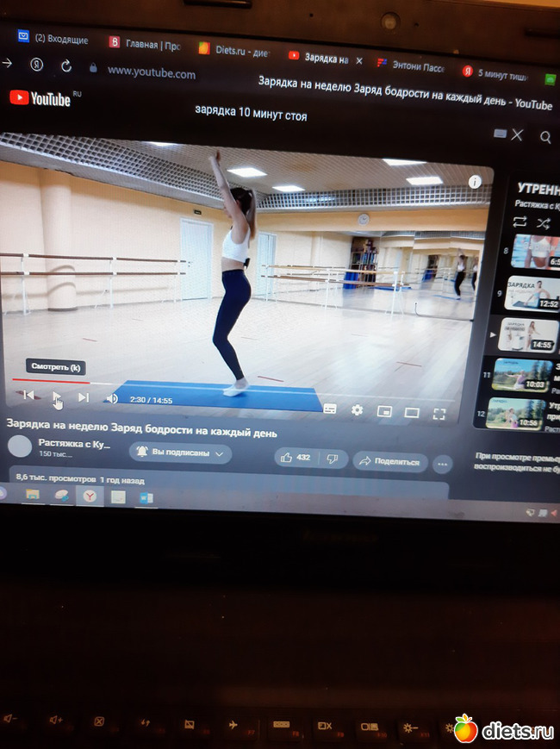Toggle subtitles in the video player
This screenshot has width=560, height=749.
[329, 409]
